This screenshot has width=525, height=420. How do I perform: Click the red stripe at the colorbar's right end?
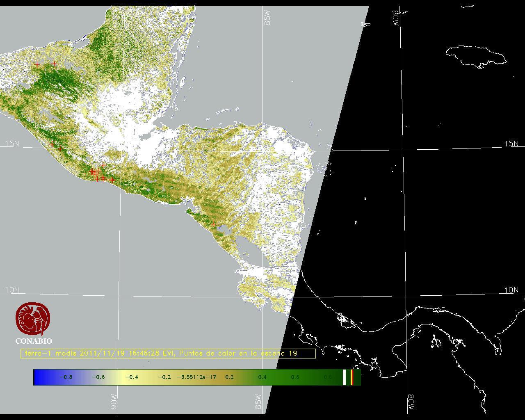point(352,377)
